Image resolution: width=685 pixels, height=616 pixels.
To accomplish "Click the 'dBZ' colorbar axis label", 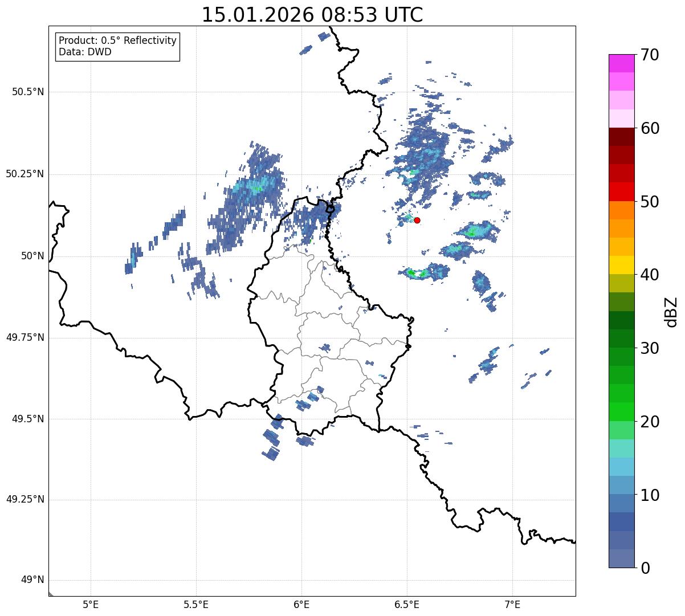I will coord(671,311).
